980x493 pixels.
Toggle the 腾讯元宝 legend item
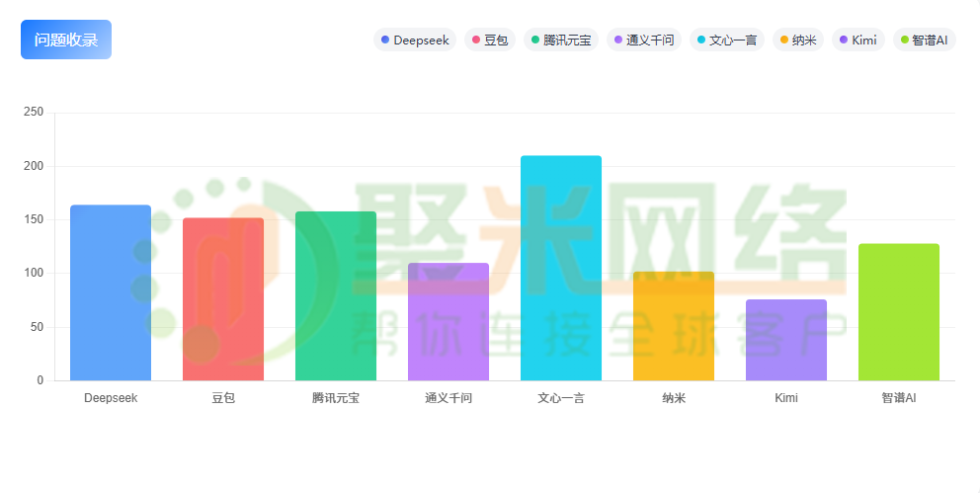[561, 40]
